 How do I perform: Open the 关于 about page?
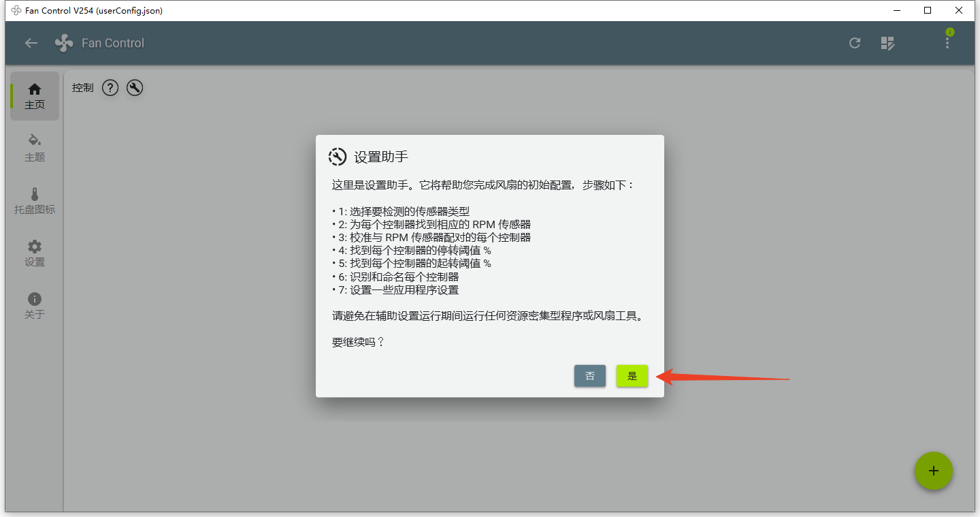coord(35,305)
